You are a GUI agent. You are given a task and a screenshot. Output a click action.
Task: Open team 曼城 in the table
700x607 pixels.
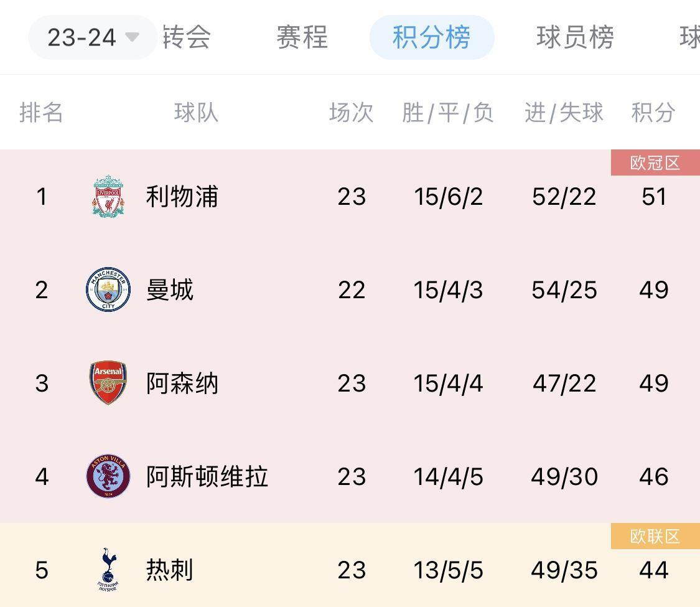170,290
